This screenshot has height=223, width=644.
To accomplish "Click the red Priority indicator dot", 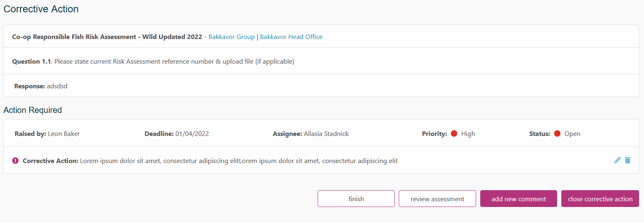I will [x=454, y=133].
